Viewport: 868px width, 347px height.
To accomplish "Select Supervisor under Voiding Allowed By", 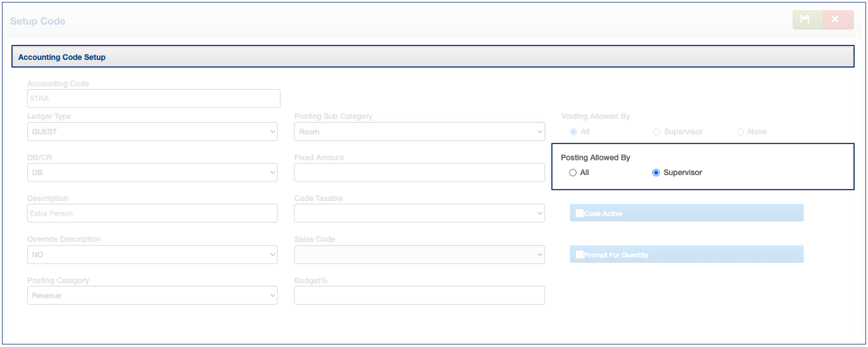I will pos(657,131).
